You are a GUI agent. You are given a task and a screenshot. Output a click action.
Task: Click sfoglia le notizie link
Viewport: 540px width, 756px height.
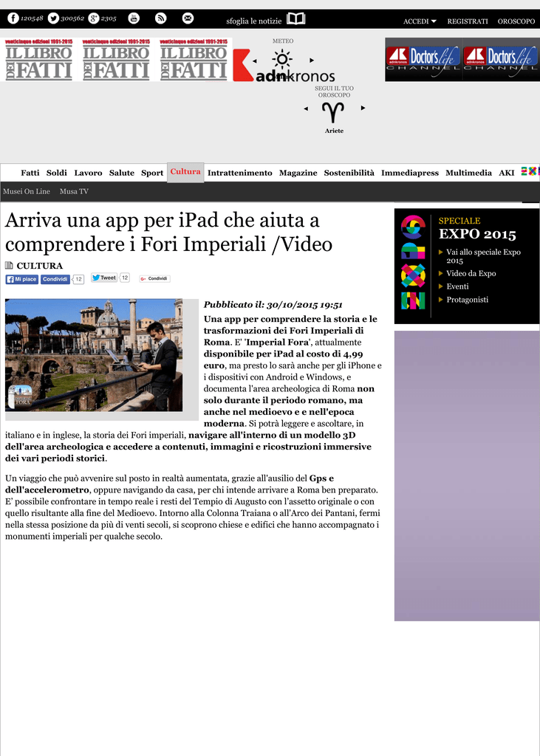pyautogui.click(x=254, y=21)
